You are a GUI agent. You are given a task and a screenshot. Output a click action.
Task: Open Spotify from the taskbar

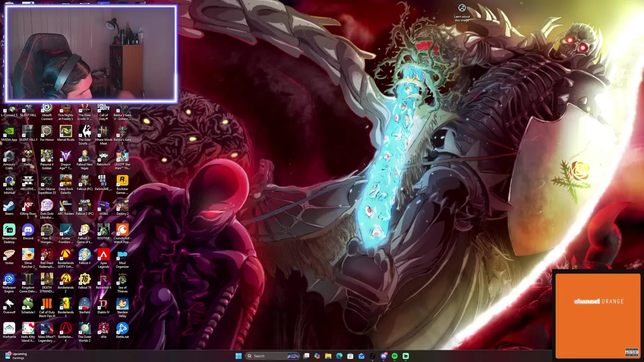point(394,356)
